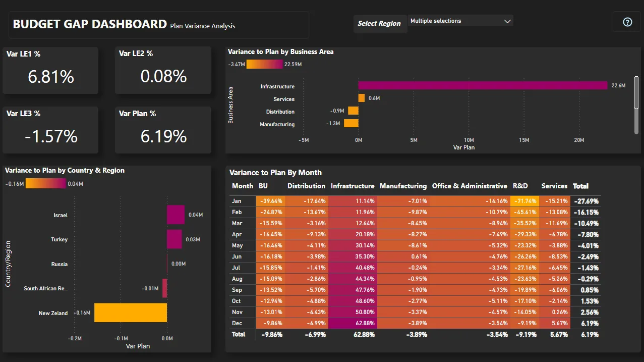The image size is (644, 362).
Task: Sort by the Infrastructure column header
Action: point(353,186)
